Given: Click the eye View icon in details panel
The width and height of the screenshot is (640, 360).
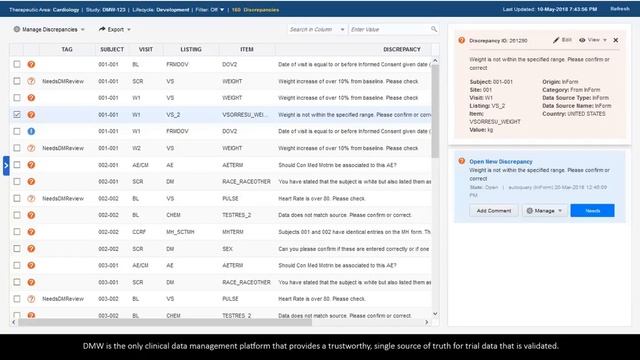Looking at the screenshot, I should click(582, 40).
